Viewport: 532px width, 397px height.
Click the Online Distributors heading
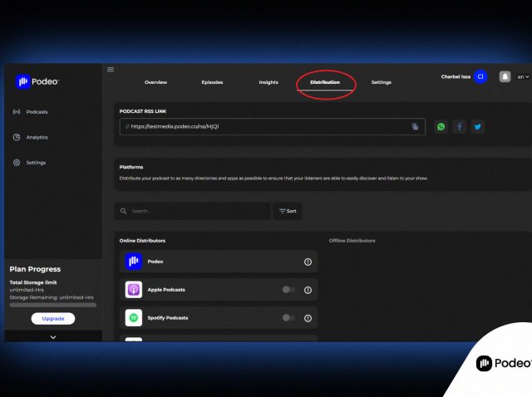[142, 241]
